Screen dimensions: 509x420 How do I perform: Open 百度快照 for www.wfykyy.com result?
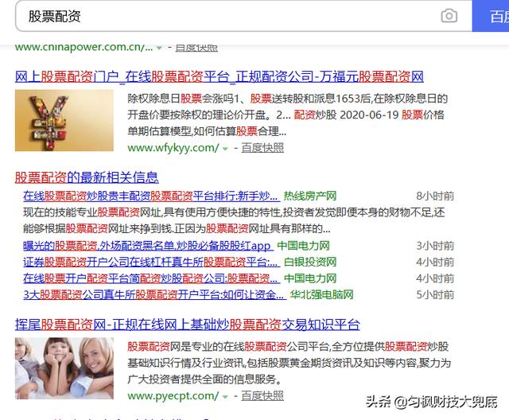click(x=262, y=148)
